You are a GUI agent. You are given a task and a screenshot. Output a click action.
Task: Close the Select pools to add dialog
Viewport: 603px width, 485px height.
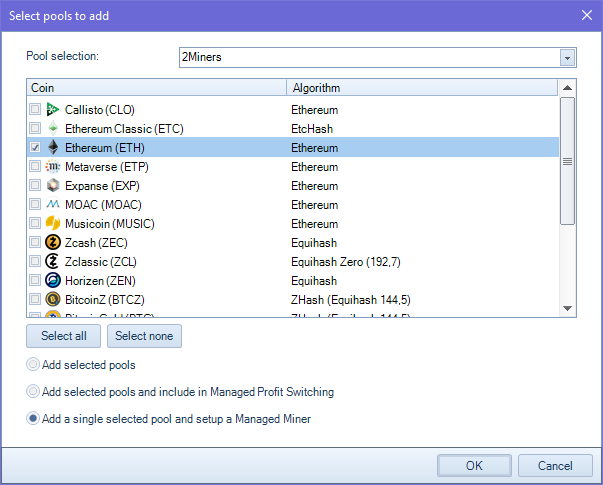click(587, 15)
